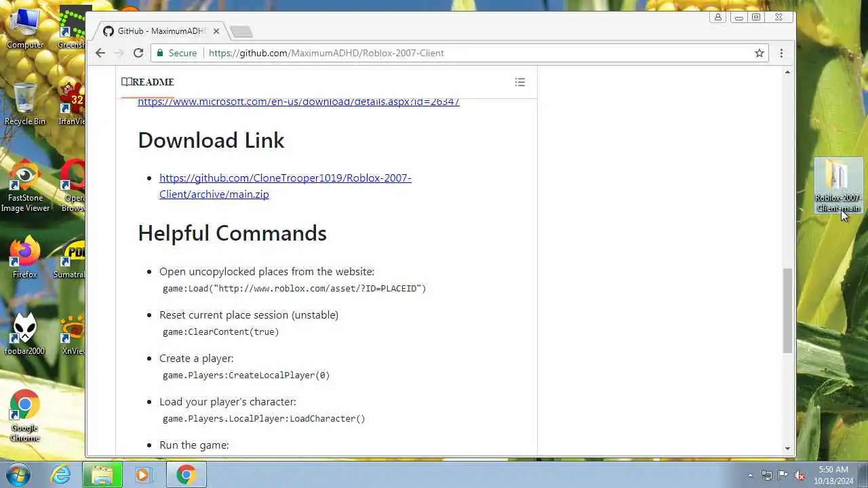Open the volume icon in system tray
Viewport: 868px width, 488px height.
800,475
